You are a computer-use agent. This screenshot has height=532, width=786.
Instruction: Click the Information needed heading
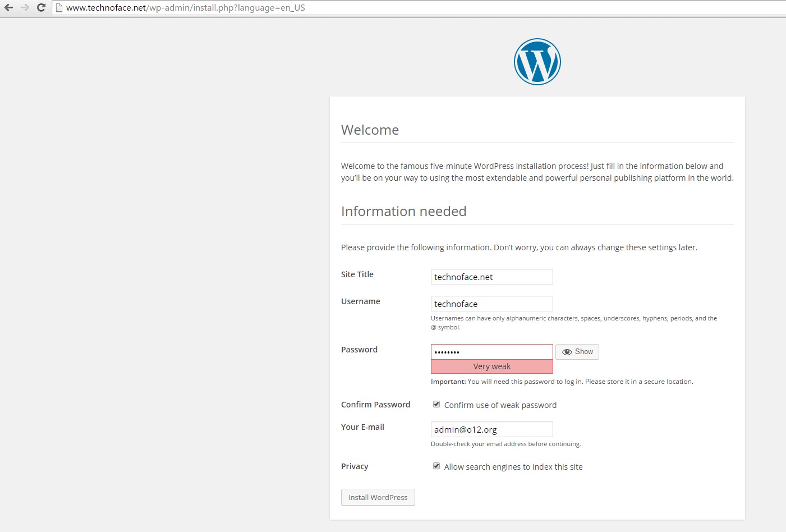[x=404, y=212]
